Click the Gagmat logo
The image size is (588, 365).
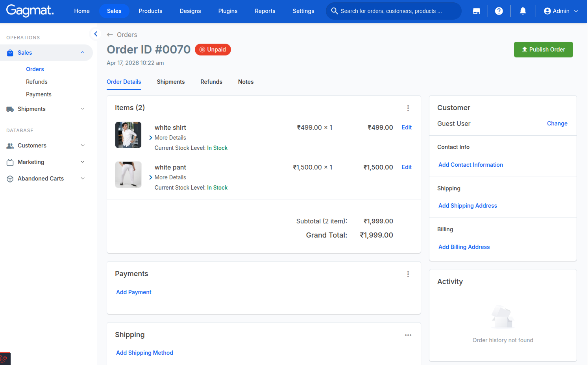click(x=30, y=11)
